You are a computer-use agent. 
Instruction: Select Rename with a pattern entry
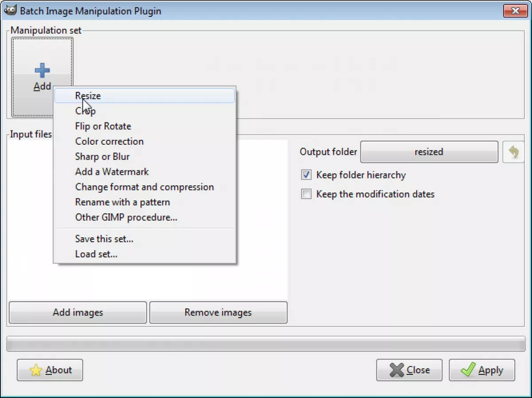coord(145,202)
